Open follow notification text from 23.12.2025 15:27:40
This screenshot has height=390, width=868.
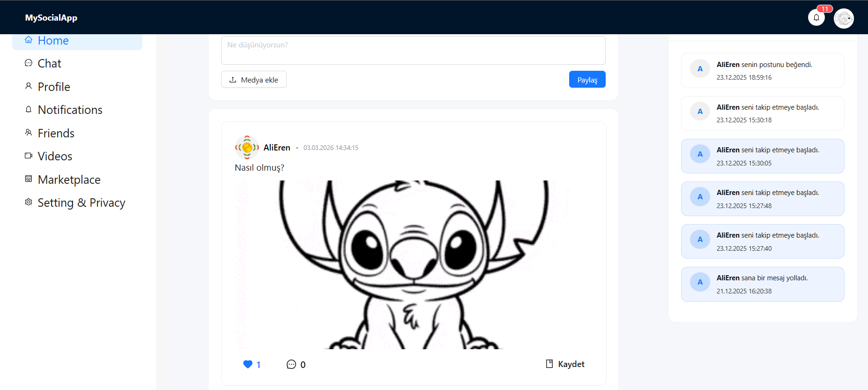[768, 235]
